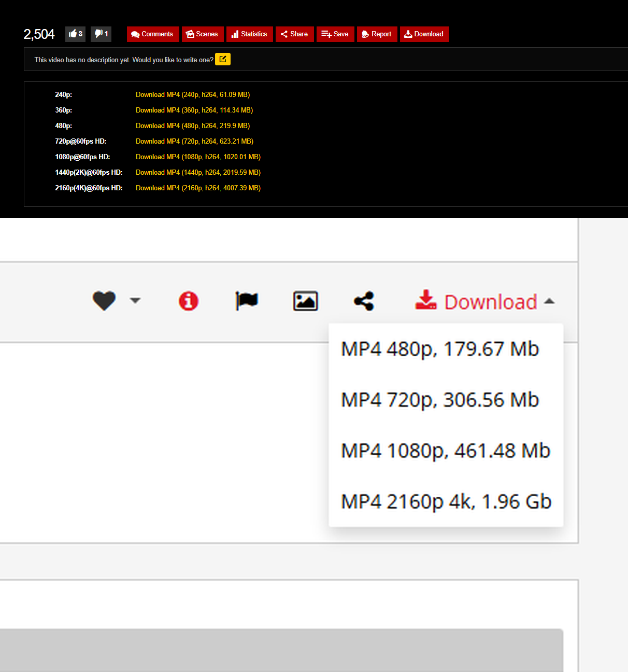Click the yellow edit description icon
Image resolution: width=628 pixels, height=672 pixels.
coord(223,59)
